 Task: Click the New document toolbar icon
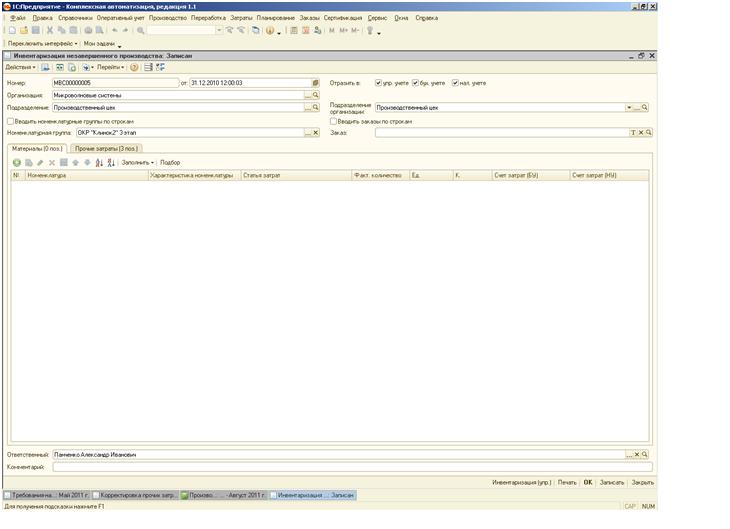coord(13,30)
